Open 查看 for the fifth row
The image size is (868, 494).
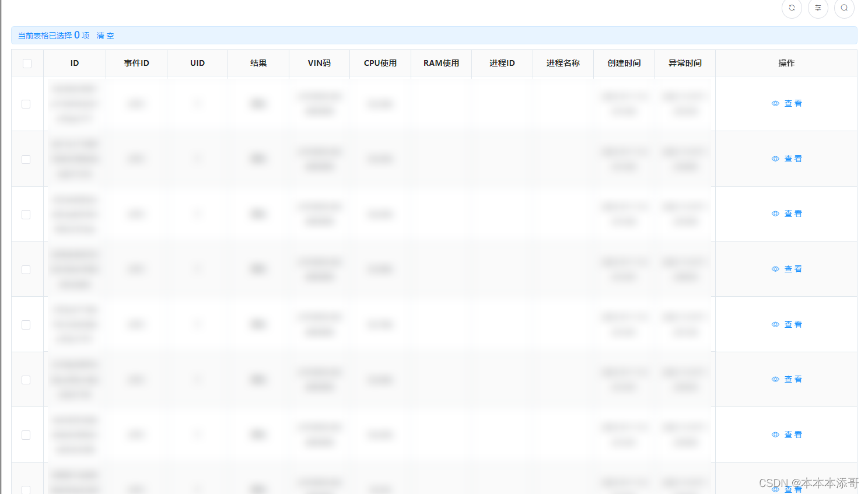787,324
